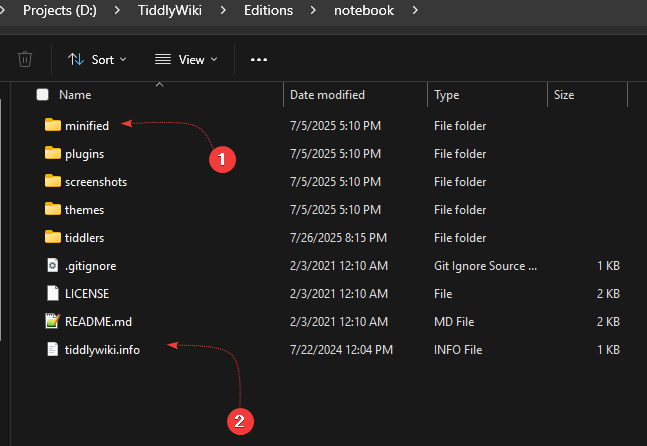The width and height of the screenshot is (647, 446).
Task: Select the README.md file name
Action: click(98, 322)
